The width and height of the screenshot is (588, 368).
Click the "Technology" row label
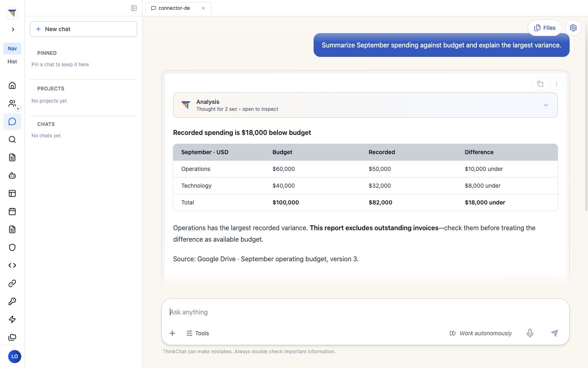196,186
